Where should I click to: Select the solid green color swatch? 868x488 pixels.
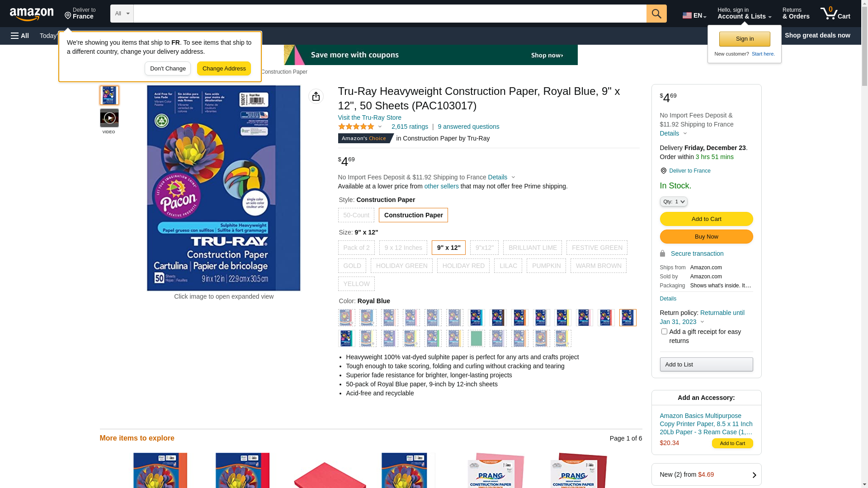click(476, 338)
